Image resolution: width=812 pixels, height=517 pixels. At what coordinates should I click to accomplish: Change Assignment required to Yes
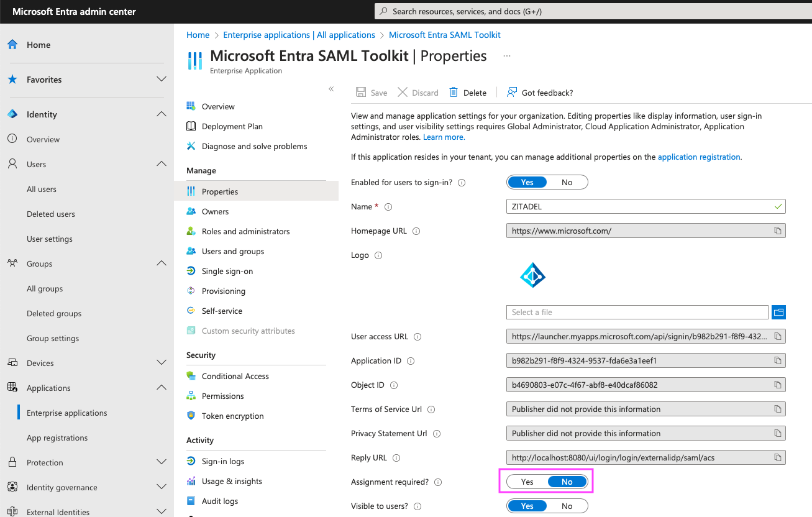pos(527,482)
